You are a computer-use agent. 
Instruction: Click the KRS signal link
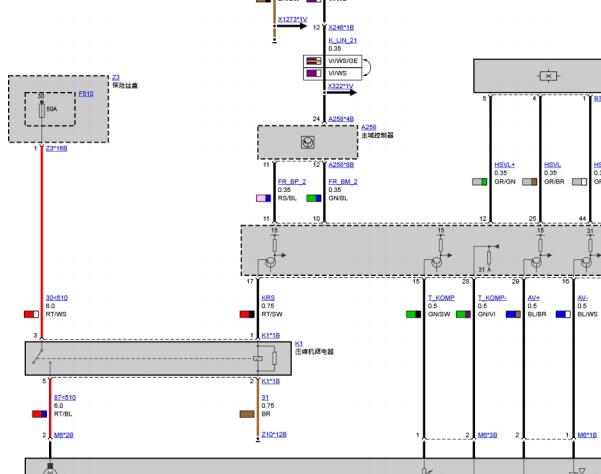tap(268, 297)
